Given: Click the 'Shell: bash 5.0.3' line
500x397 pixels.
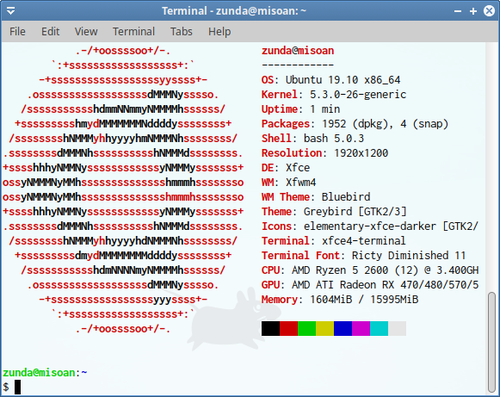Looking at the screenshot, I should coord(313,138).
